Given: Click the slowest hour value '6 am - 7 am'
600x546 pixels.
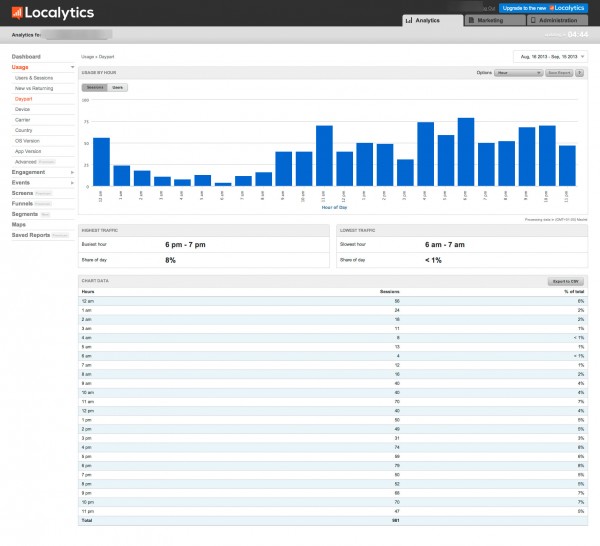Looking at the screenshot, I should point(445,245).
